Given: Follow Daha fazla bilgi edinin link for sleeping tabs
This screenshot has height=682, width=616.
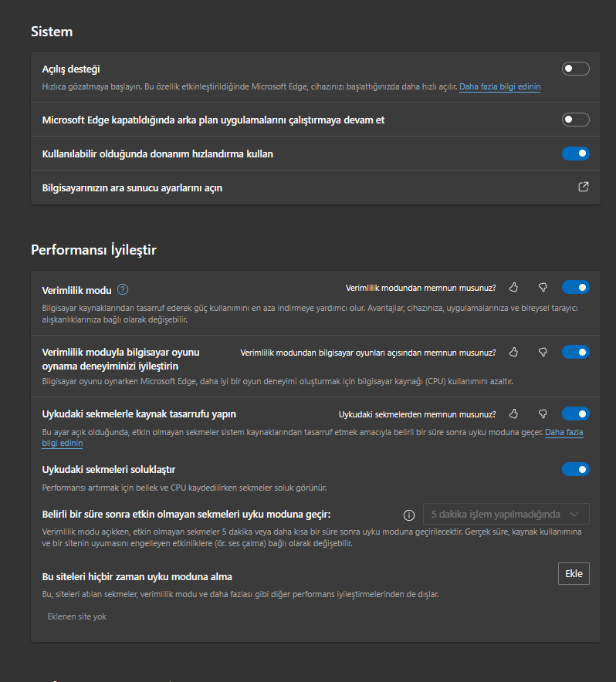Looking at the screenshot, I should pyautogui.click(x=564, y=432).
